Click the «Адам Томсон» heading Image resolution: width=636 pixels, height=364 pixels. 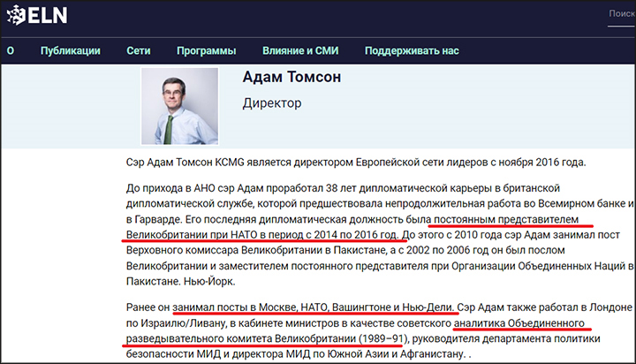(291, 77)
